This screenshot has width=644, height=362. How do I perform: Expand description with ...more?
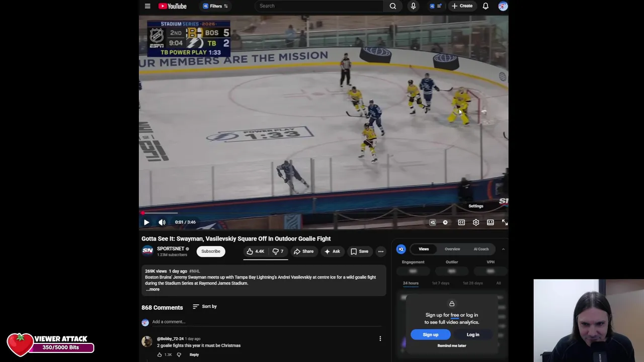[153, 289]
